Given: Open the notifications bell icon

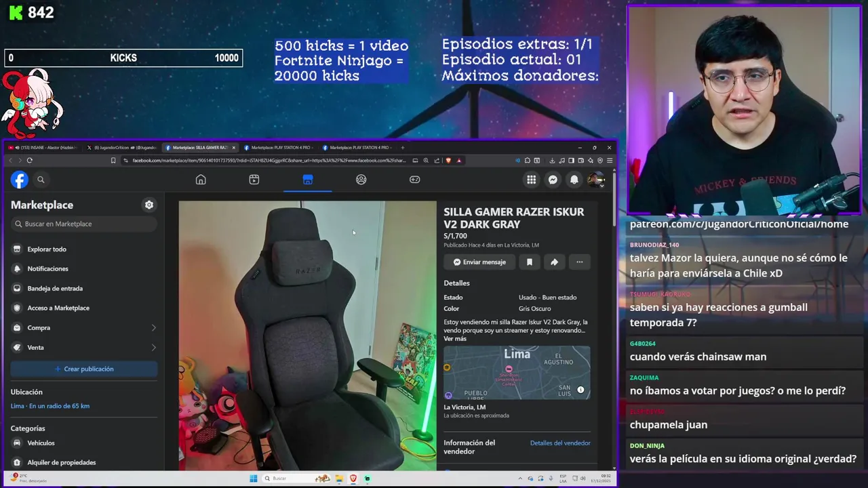Looking at the screenshot, I should [x=574, y=180].
